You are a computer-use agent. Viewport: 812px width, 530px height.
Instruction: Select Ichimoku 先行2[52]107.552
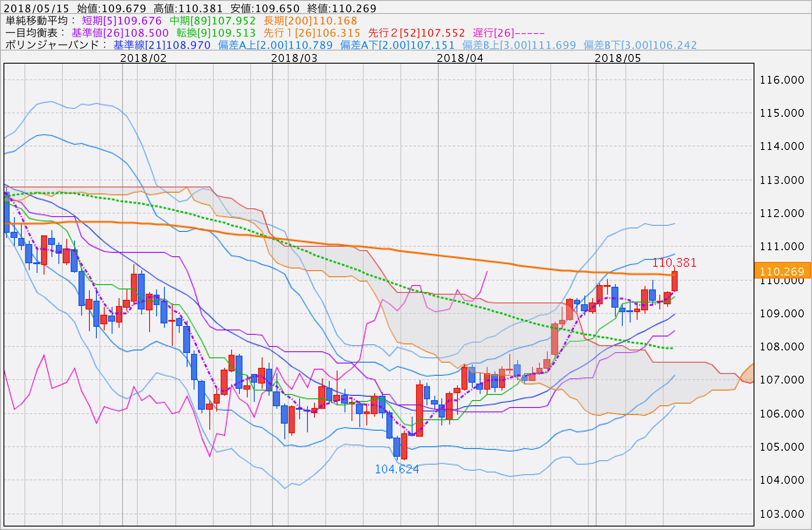(416, 33)
